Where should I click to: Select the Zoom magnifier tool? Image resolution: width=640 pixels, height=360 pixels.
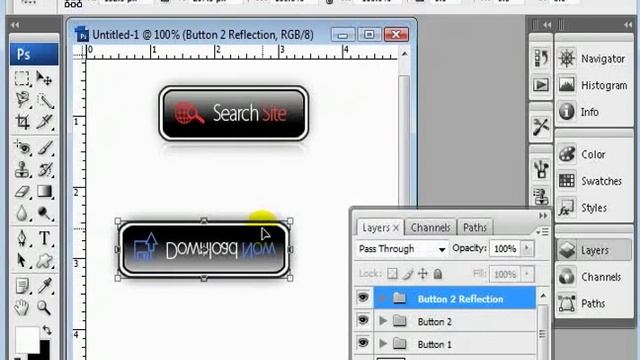click(44, 307)
